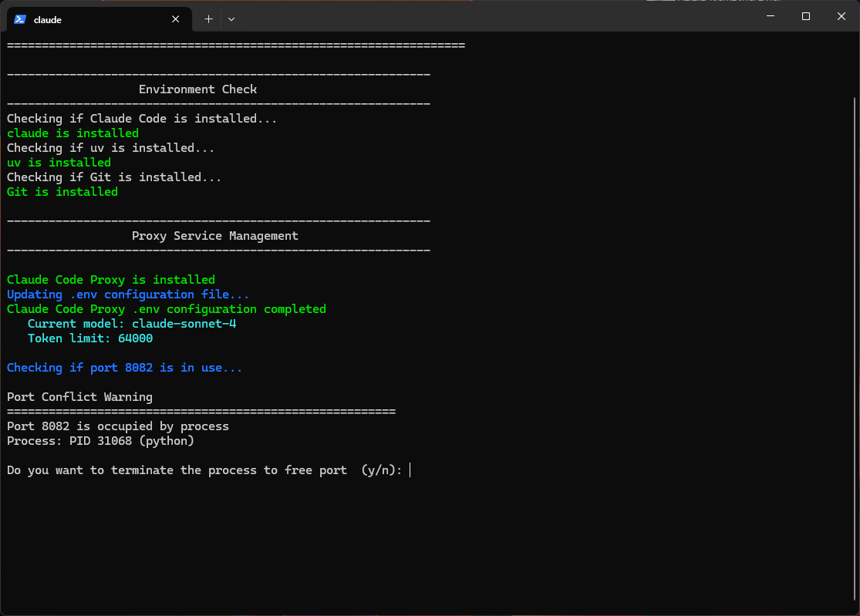The height and width of the screenshot is (616, 860).
Task: Maximize the terminal window
Action: coord(806,16)
